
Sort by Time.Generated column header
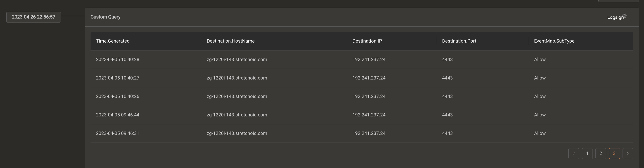click(x=113, y=41)
